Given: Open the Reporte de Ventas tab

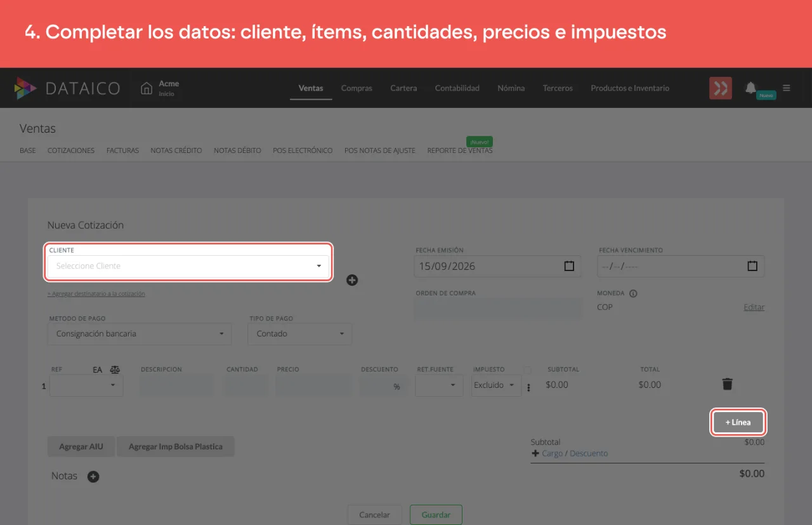Looking at the screenshot, I should tap(460, 150).
